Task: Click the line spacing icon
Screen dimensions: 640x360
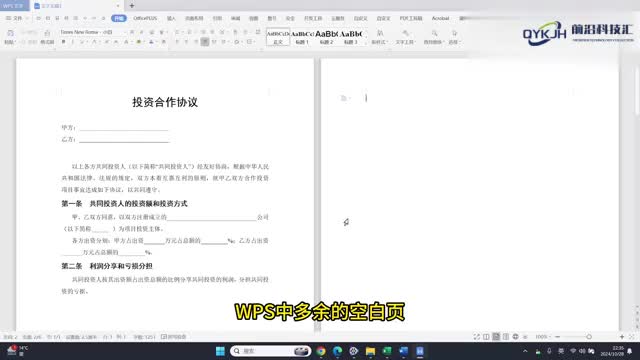Action: click(x=224, y=42)
